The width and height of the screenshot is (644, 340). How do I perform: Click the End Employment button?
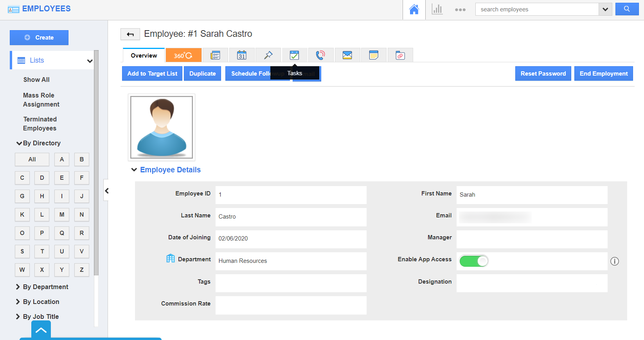tap(604, 74)
